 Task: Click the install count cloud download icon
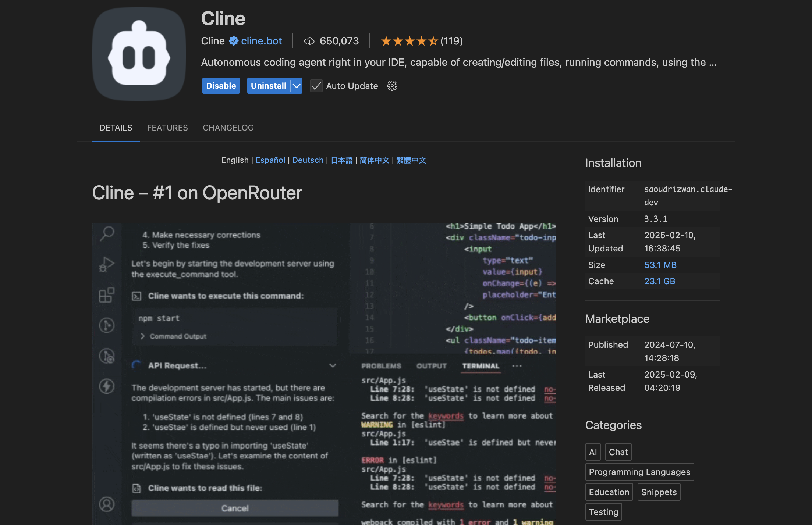(x=309, y=41)
